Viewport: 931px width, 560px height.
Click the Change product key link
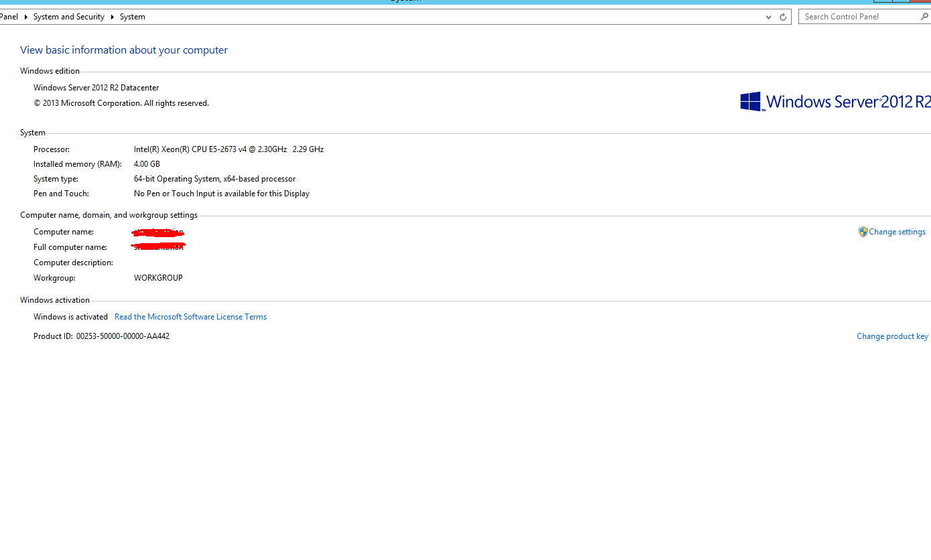click(x=892, y=336)
